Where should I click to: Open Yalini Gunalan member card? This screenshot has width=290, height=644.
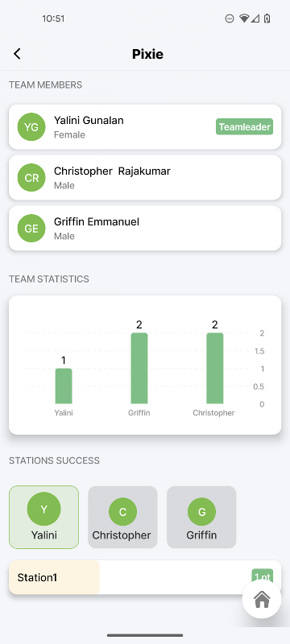(145, 126)
